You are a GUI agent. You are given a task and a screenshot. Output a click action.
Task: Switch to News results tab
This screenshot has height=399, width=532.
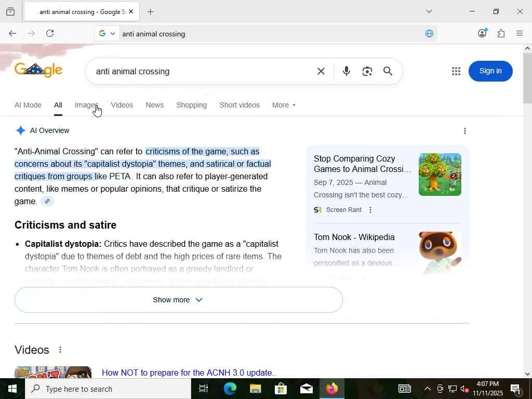coord(155,105)
